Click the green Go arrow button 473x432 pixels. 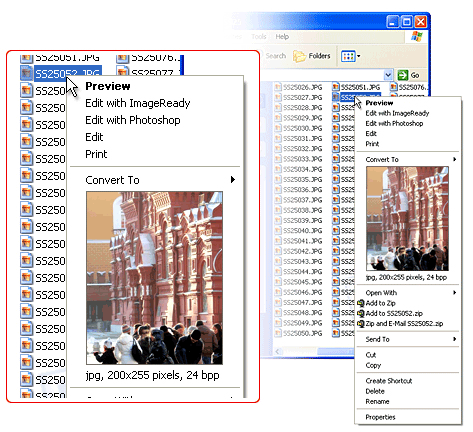(x=408, y=75)
